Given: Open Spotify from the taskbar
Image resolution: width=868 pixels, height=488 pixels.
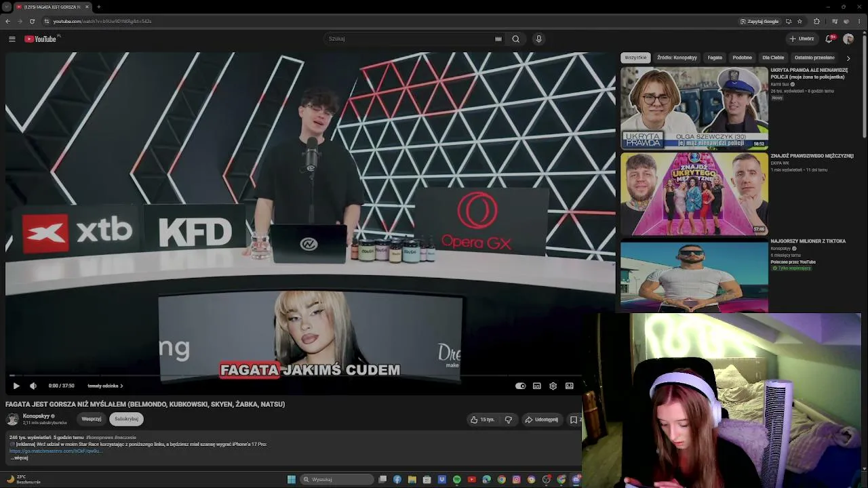Looking at the screenshot, I should 457,479.
